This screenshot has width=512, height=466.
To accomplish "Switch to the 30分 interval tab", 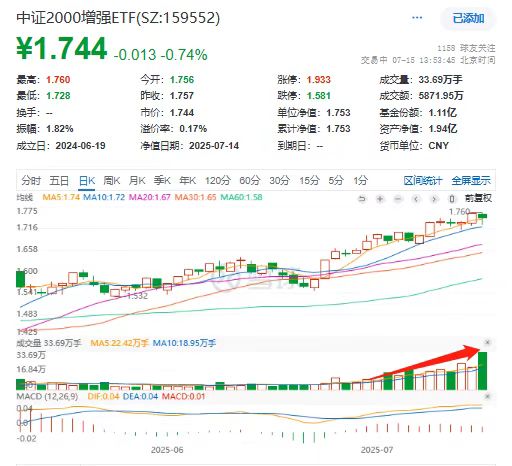I will pyautogui.click(x=280, y=181).
